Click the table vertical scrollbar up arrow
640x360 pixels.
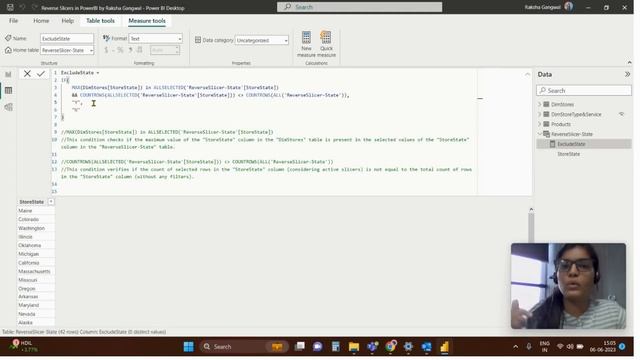pyautogui.click(x=531, y=209)
